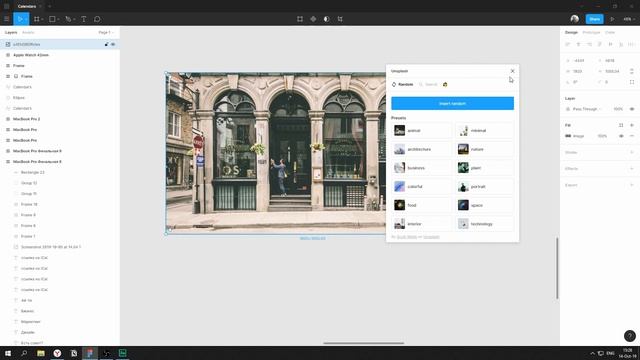Open Pen tool dropdown arrow
The height and width of the screenshot is (360, 640).
point(74,19)
